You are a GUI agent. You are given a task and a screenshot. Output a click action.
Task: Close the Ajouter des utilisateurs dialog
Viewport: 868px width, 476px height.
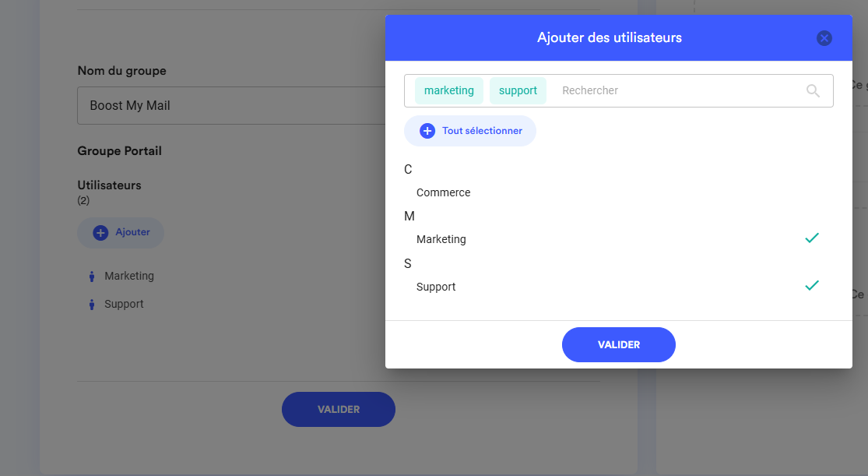tap(824, 38)
